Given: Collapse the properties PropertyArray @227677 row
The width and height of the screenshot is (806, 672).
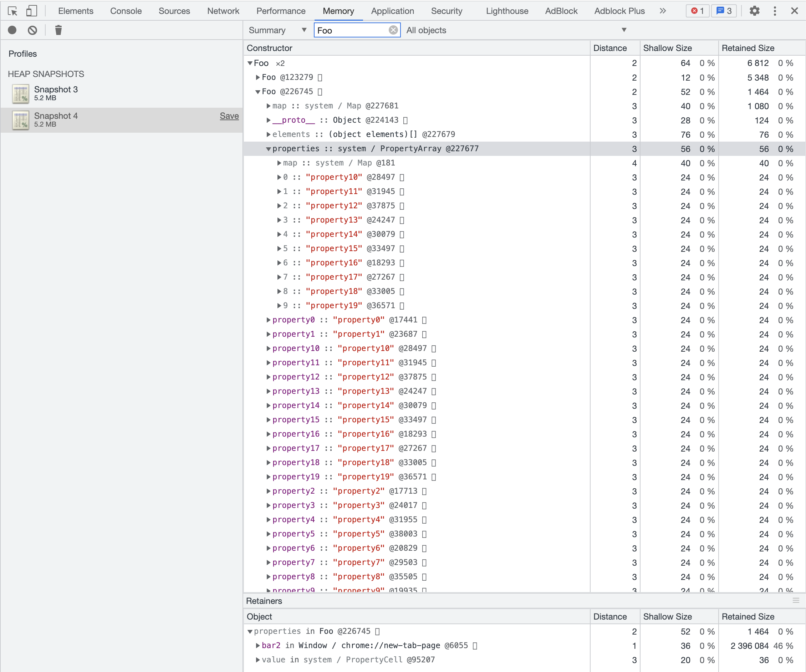Looking at the screenshot, I should click(268, 149).
